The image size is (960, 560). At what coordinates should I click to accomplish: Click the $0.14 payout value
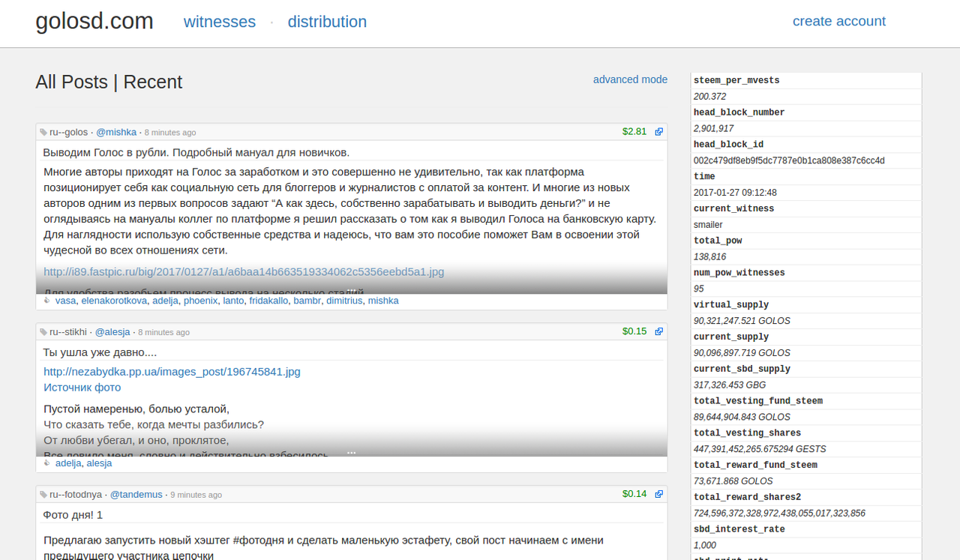pos(634,493)
